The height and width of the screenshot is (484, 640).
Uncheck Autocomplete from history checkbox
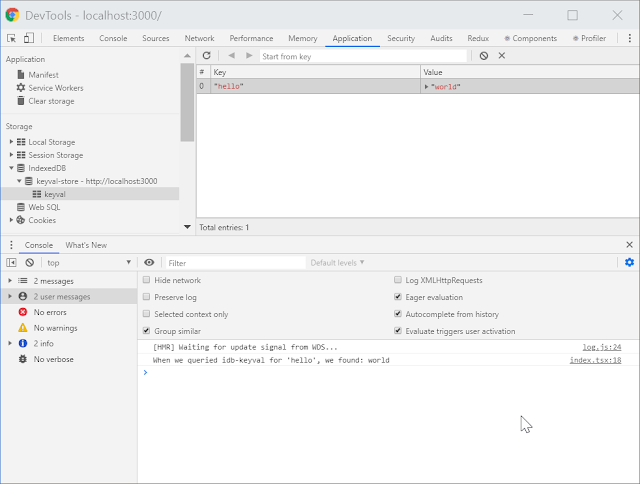tap(398, 313)
